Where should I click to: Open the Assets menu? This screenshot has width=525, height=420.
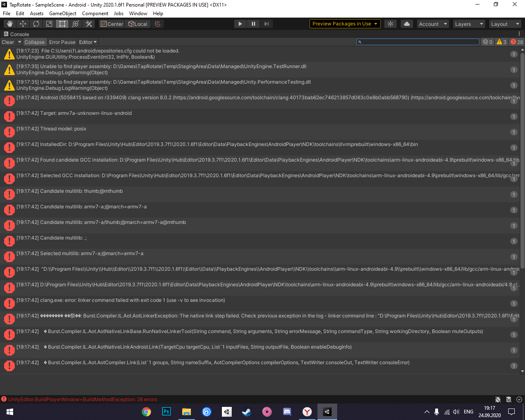point(37,13)
